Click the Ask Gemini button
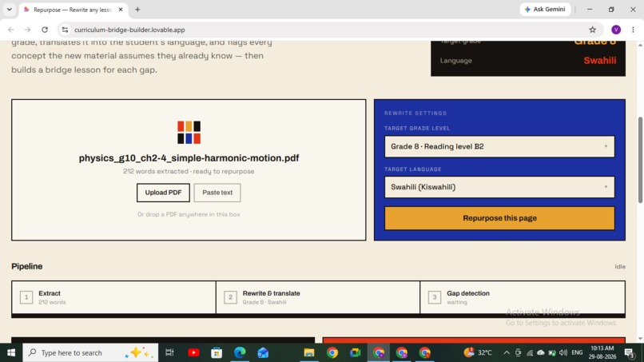 coord(545,9)
